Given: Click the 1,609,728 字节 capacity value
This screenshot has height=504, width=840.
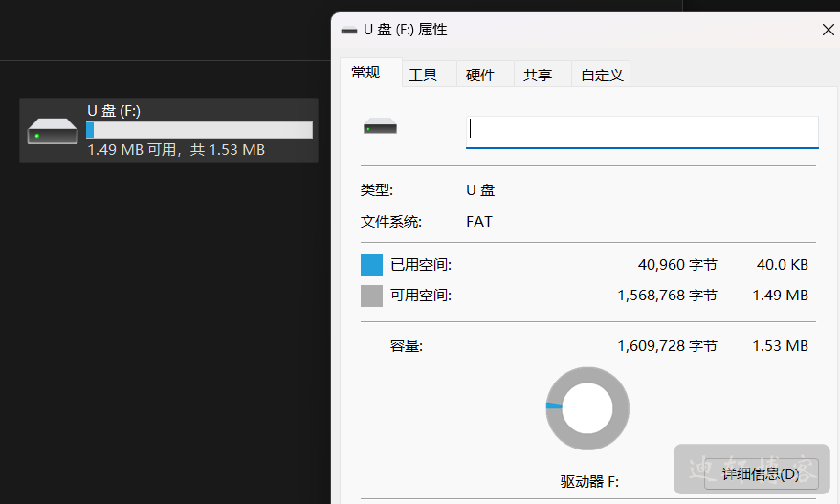Looking at the screenshot, I should (x=667, y=345).
